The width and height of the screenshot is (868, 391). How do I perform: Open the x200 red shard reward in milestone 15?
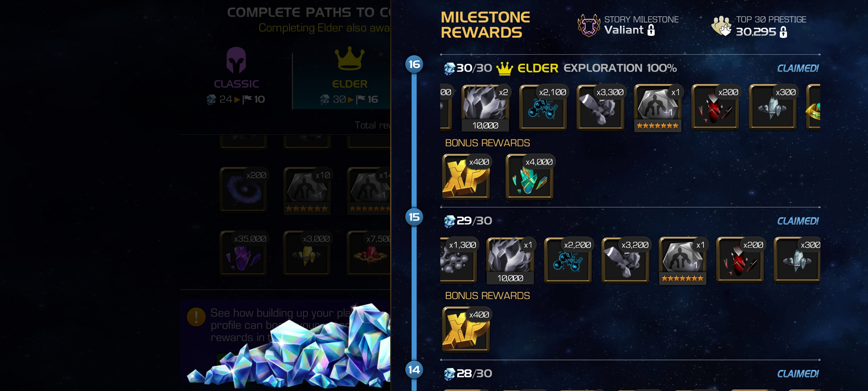click(740, 260)
